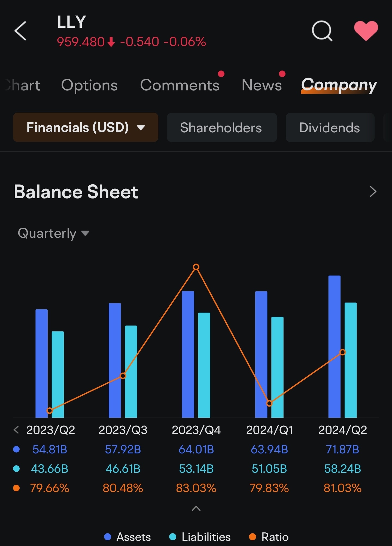Tap the back arrow icon
The height and width of the screenshot is (546, 392).
click(x=20, y=31)
